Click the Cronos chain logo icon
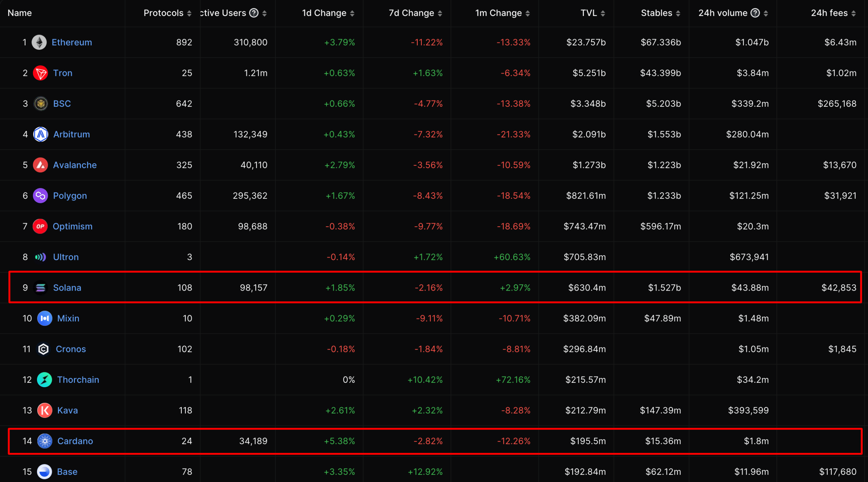The width and height of the screenshot is (868, 482). pos(43,349)
